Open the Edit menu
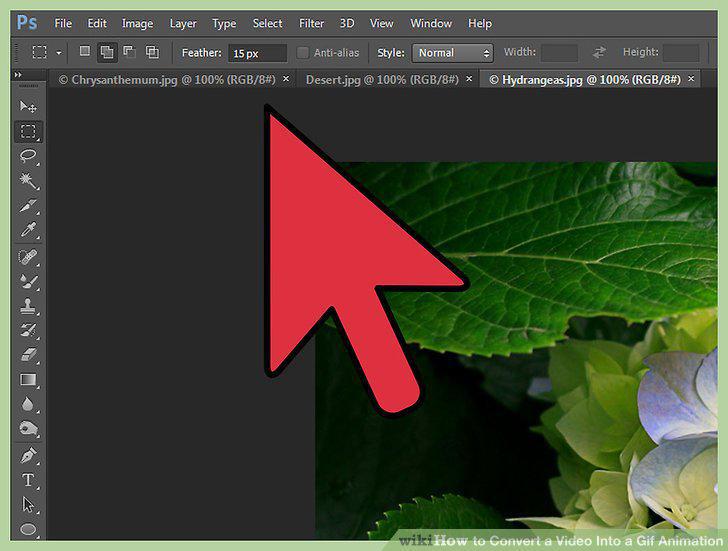 (97, 23)
